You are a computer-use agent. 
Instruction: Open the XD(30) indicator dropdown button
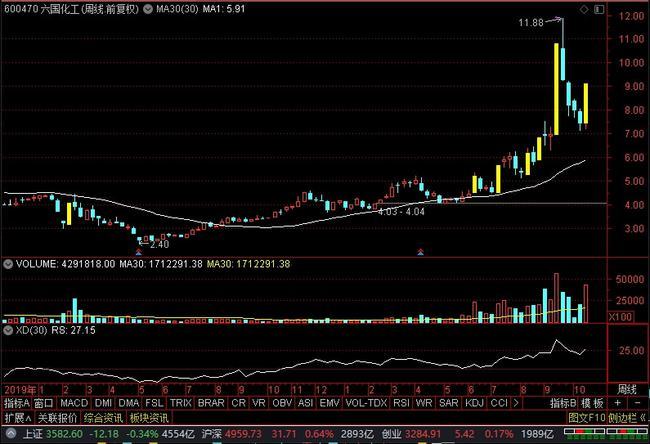(x=8, y=330)
